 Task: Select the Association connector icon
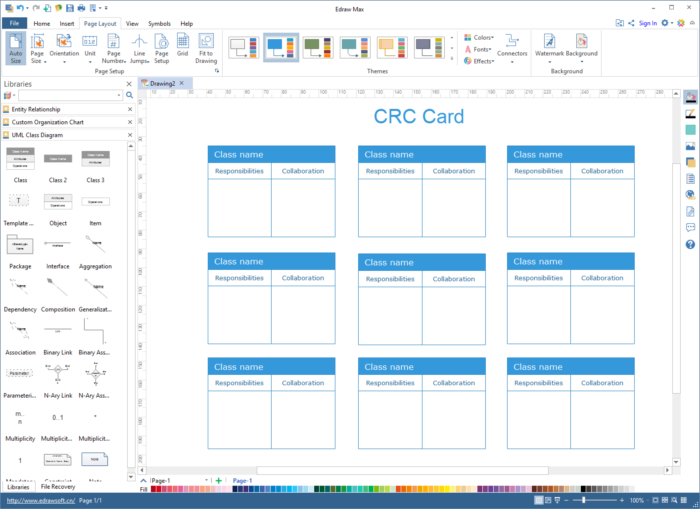tap(20, 330)
